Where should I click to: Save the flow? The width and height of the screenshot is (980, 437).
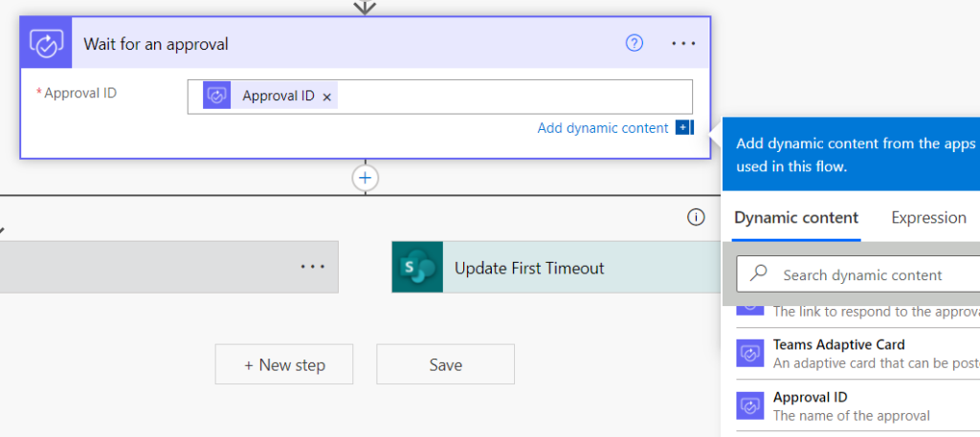pos(445,364)
